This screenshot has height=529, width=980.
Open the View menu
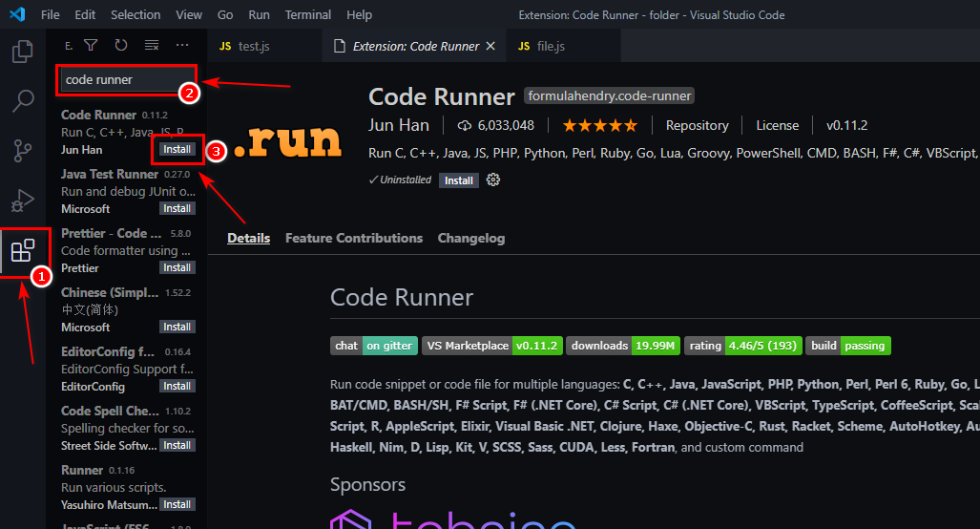click(x=189, y=14)
